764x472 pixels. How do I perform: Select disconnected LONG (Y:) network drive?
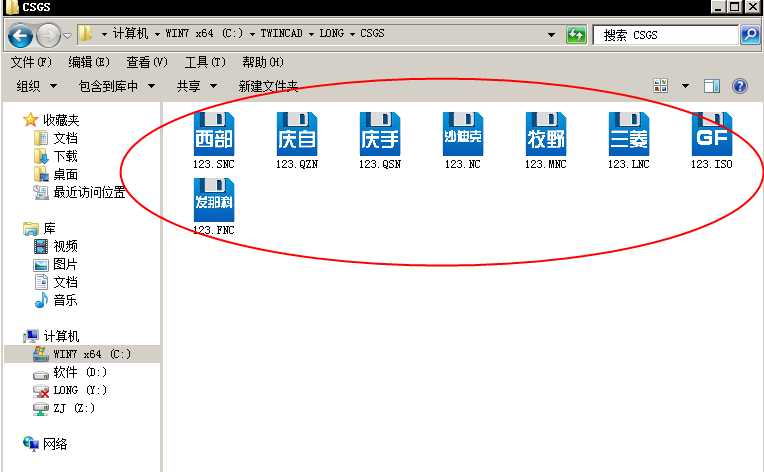(70, 391)
